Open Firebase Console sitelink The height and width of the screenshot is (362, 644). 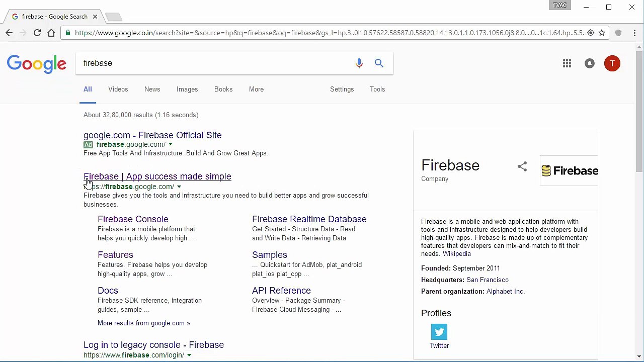(x=133, y=219)
